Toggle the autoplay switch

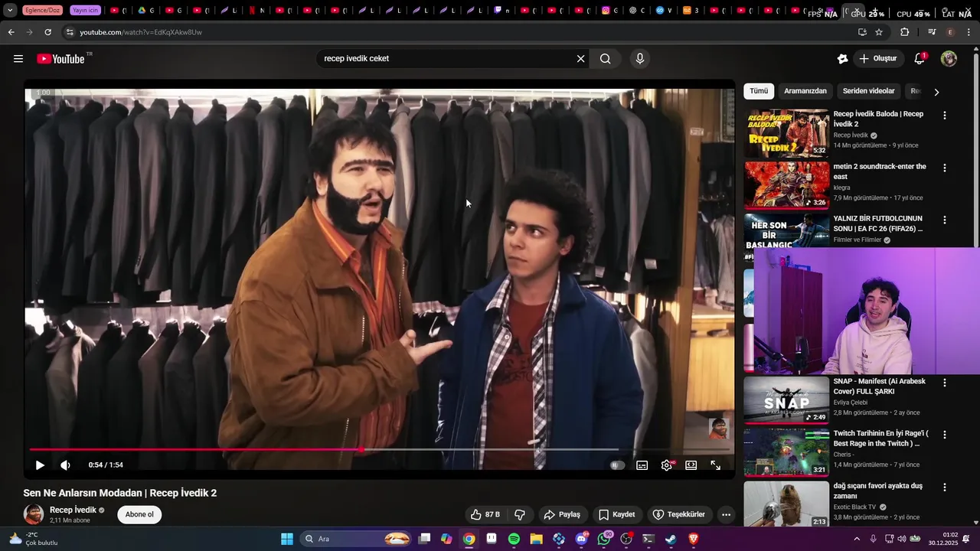(617, 465)
